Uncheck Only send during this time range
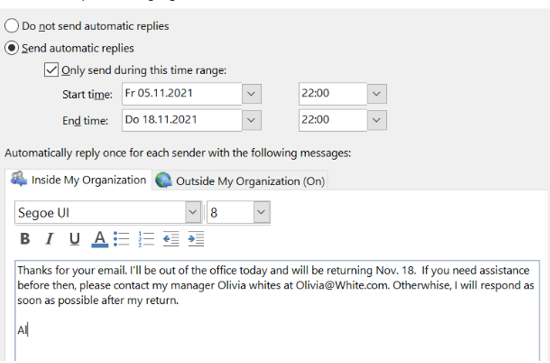Viewport: 550px width, 363px height. [51, 70]
